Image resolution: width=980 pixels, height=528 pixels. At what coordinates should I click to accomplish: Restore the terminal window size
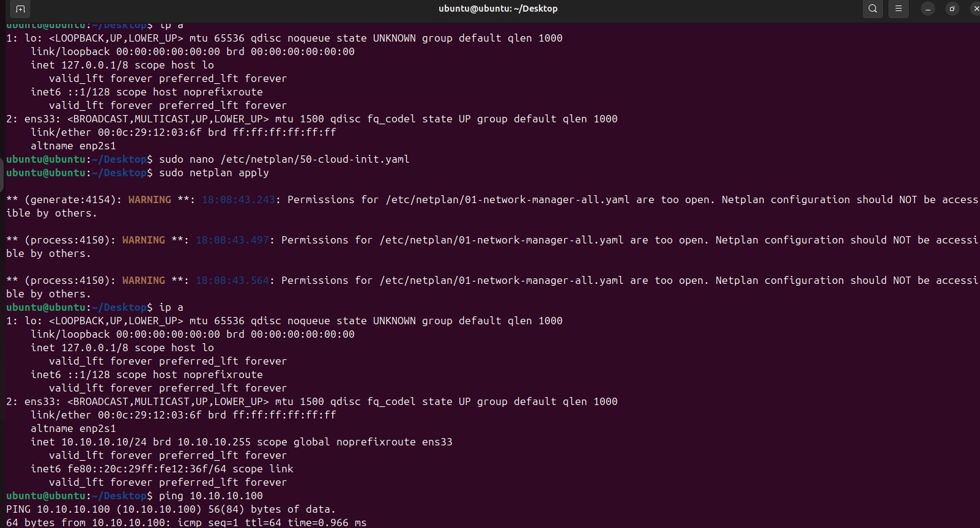(x=952, y=9)
